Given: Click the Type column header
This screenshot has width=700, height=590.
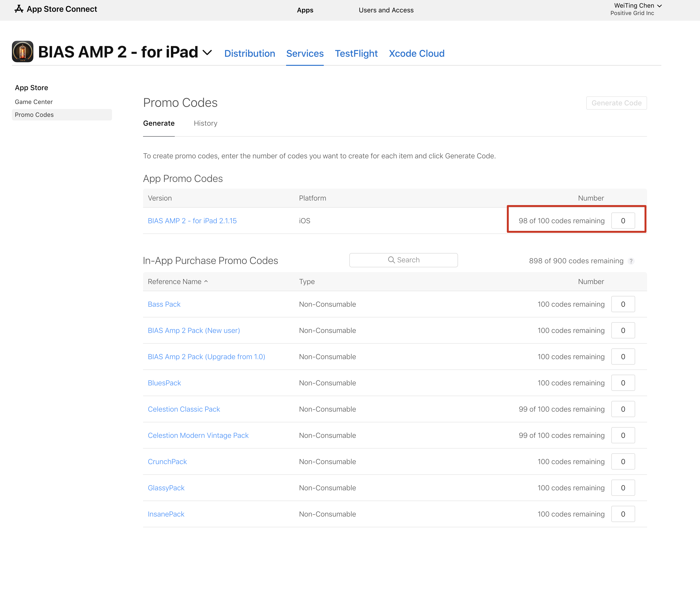Looking at the screenshot, I should tap(307, 282).
